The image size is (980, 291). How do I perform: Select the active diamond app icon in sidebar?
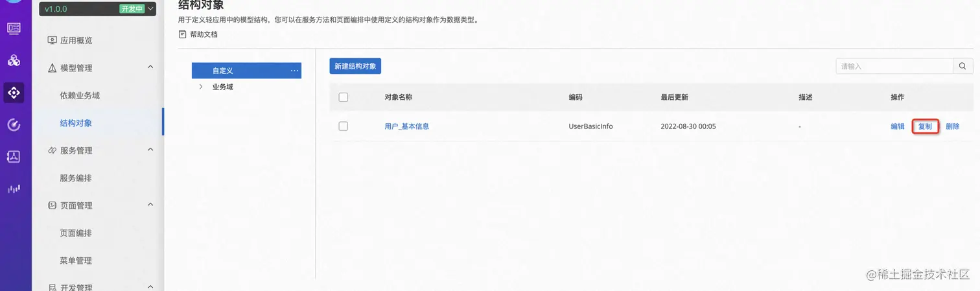pyautogui.click(x=14, y=93)
